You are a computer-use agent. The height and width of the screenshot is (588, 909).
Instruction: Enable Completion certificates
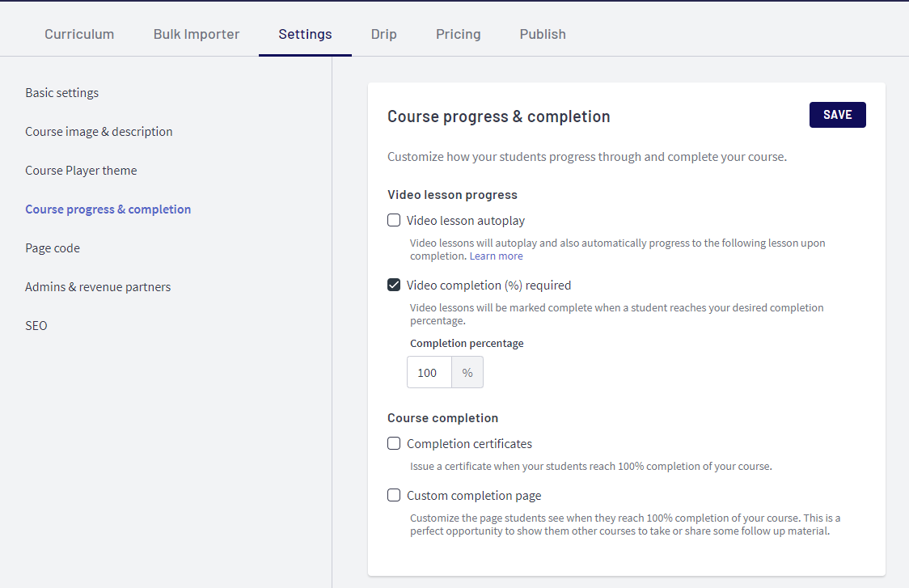394,443
